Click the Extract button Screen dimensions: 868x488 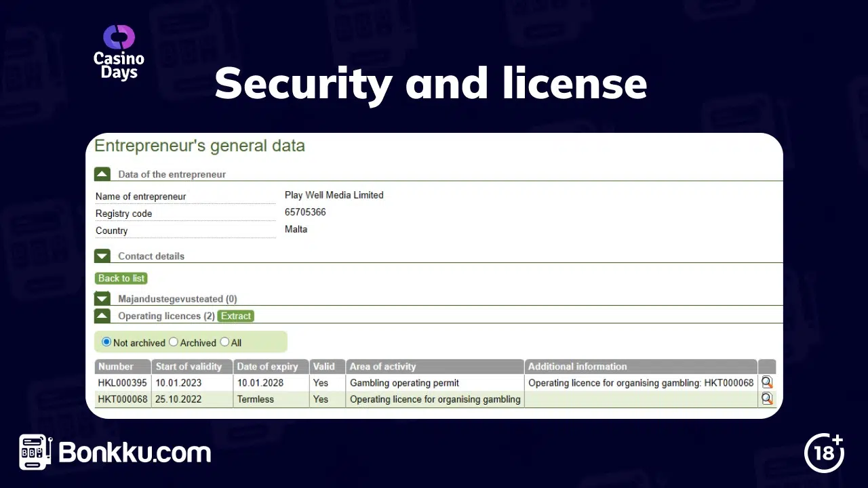click(235, 316)
